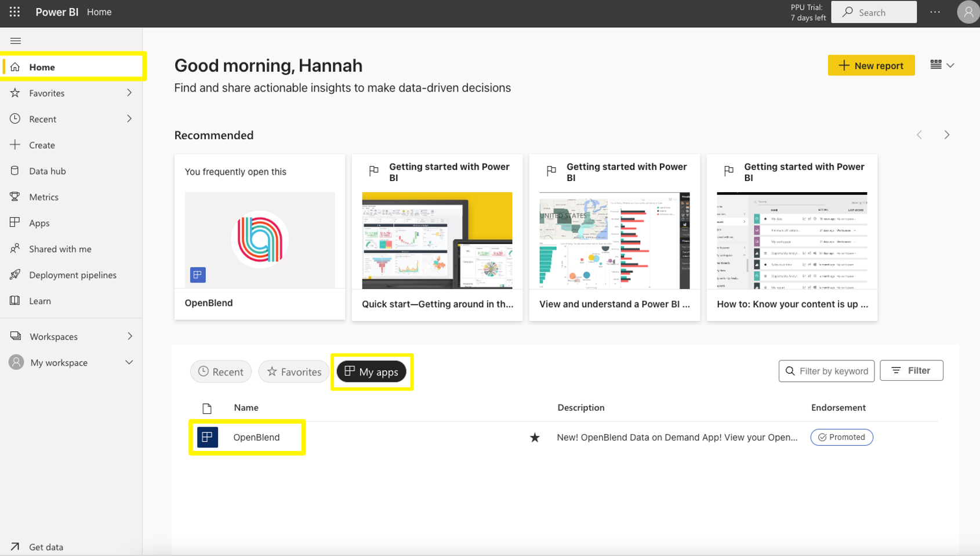Click the Description column header
Image resolution: width=980 pixels, height=556 pixels.
[581, 407]
